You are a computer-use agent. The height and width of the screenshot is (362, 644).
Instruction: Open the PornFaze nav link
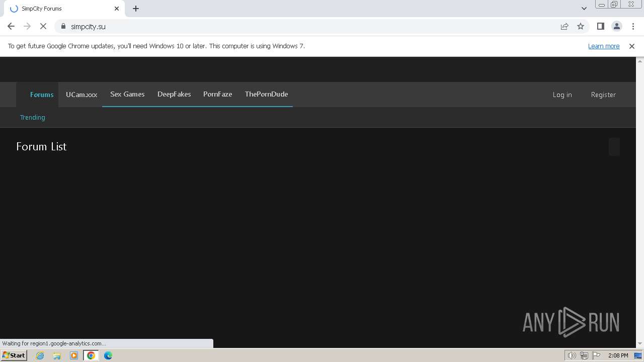(217, 94)
